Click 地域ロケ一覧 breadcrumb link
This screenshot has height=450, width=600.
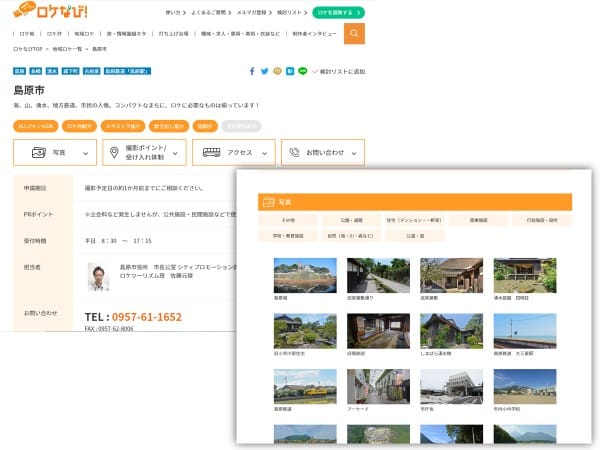pos(68,49)
